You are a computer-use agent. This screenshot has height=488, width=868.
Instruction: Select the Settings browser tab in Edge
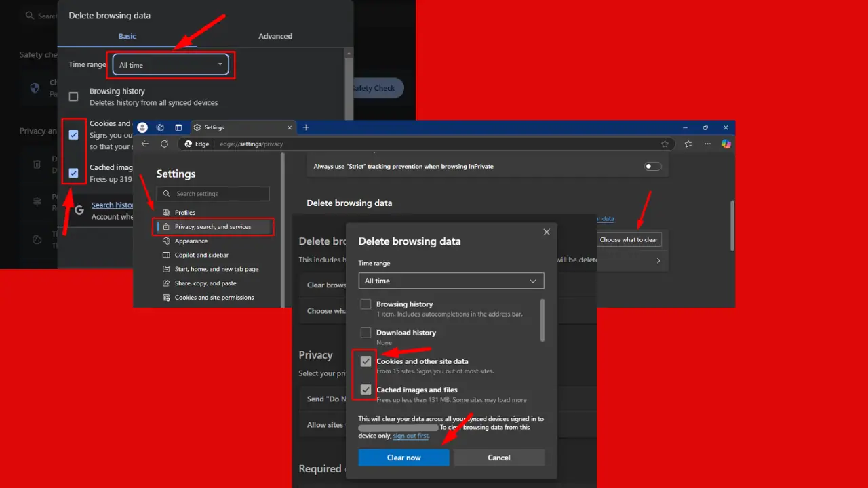[243, 127]
